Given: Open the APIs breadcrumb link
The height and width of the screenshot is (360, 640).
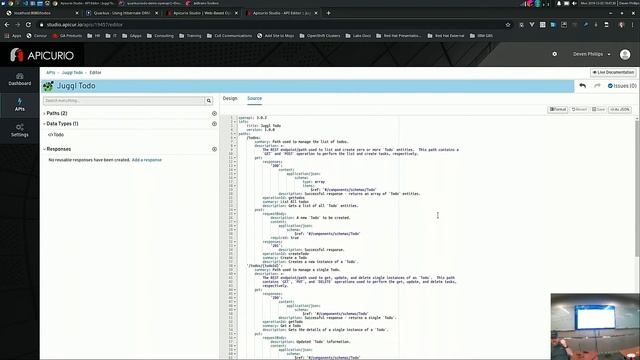Looking at the screenshot, I should click(51, 72).
